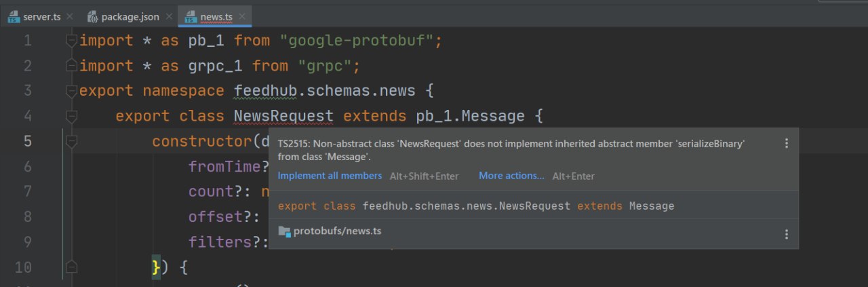The width and height of the screenshot is (868, 287).
Task: Select the news.ts editor tab
Action: pos(216,16)
